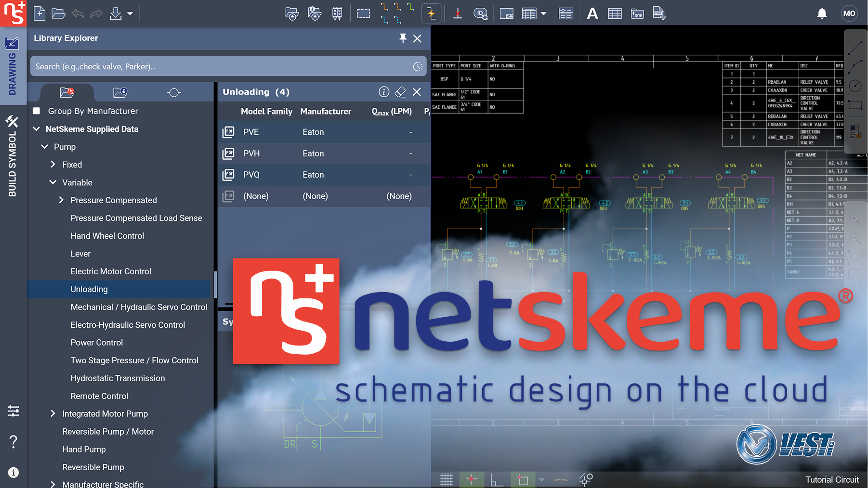Open a file with the folder icon
This screenshot has height=488, width=868.
[58, 13]
